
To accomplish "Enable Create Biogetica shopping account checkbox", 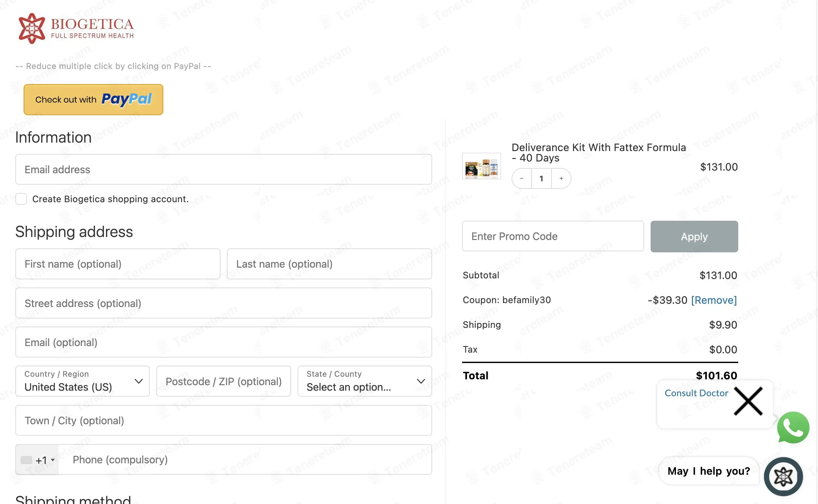I will tap(21, 199).
